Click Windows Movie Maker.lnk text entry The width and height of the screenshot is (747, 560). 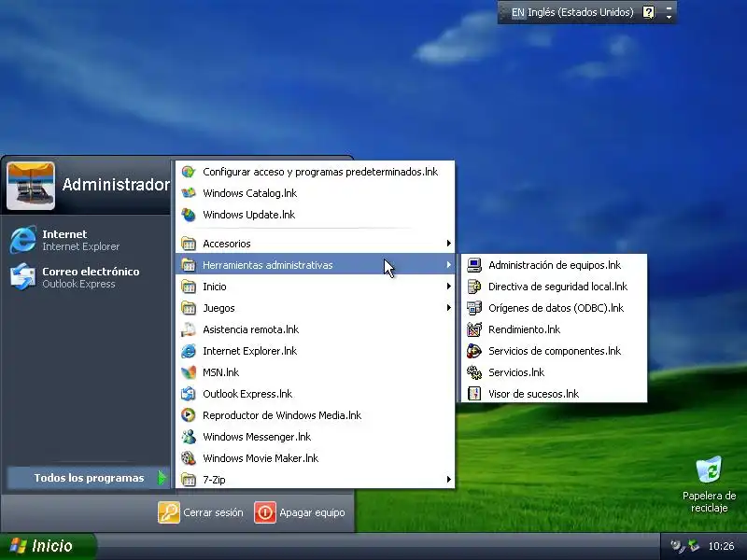click(261, 458)
